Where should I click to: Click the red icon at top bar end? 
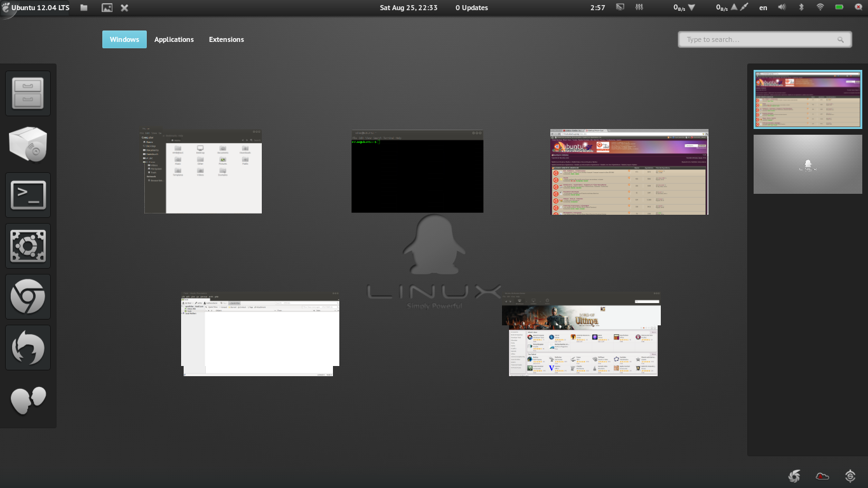[858, 8]
